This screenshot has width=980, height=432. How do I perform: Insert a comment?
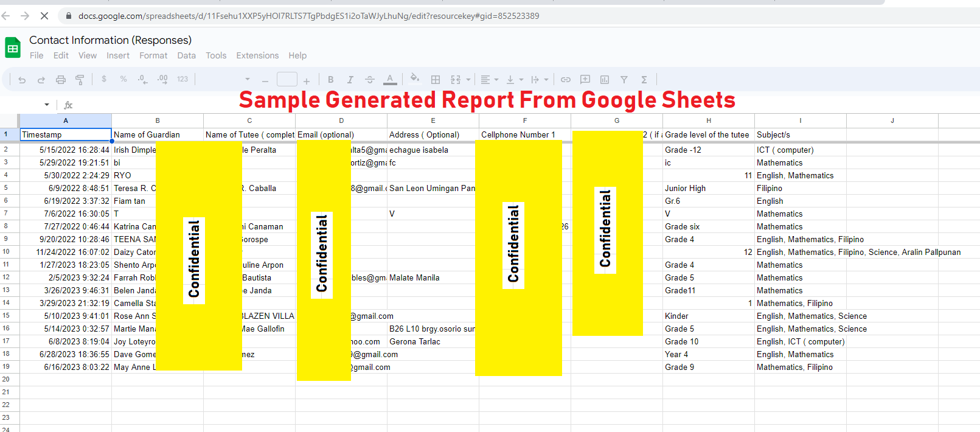pos(585,79)
